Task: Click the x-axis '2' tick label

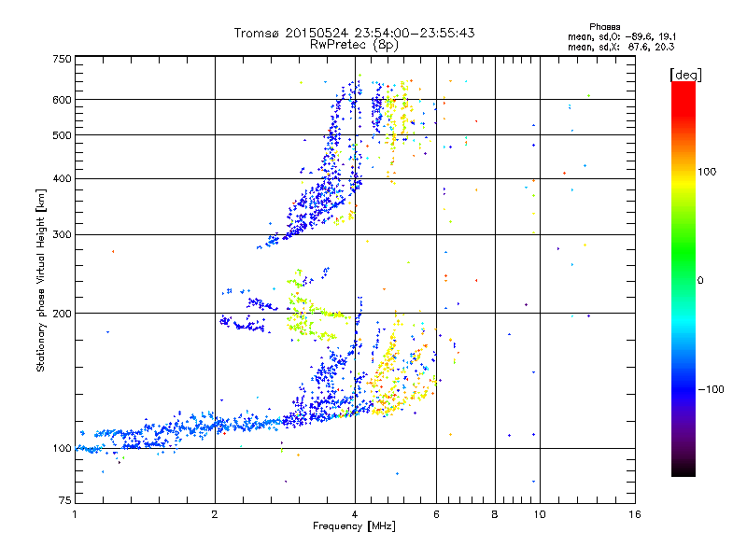Action: [x=215, y=514]
